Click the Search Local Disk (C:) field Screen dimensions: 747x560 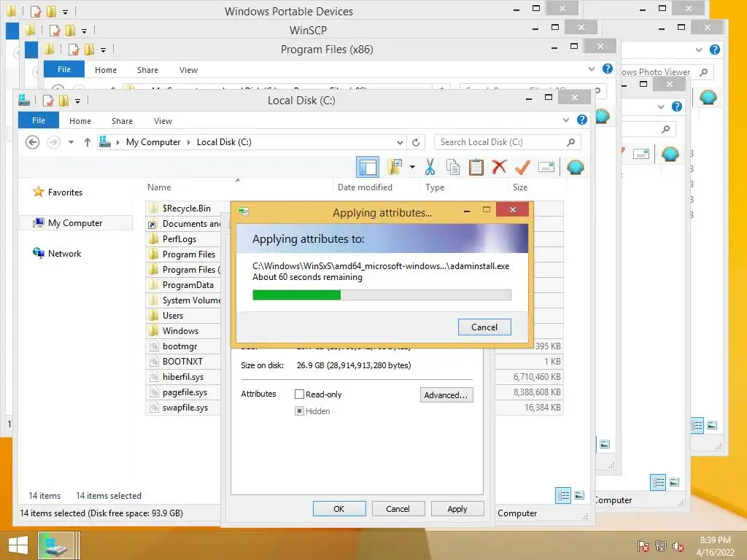point(508,142)
